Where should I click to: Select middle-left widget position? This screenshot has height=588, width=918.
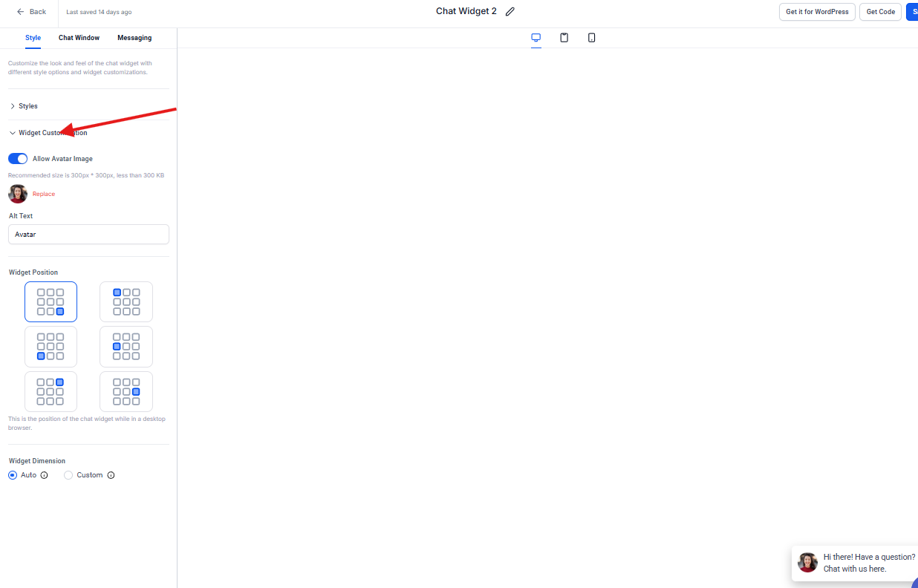[x=126, y=347]
